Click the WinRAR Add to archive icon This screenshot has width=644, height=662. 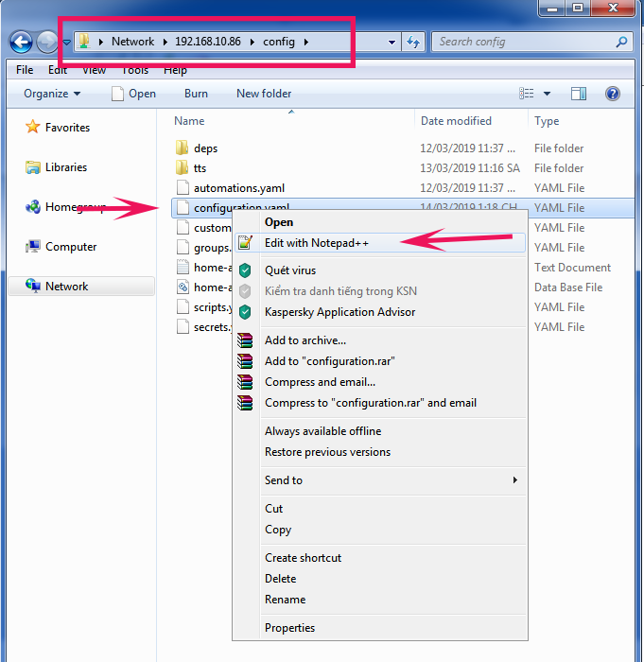246,340
